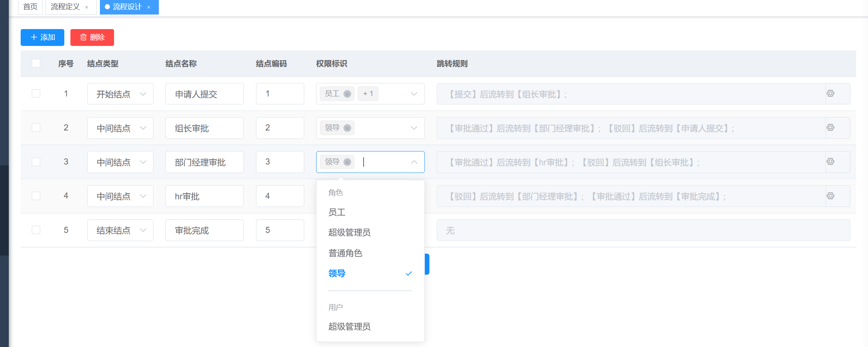Edit node name field 组长审批
Screen dimensions: 868x347
pyautogui.click(x=204, y=128)
